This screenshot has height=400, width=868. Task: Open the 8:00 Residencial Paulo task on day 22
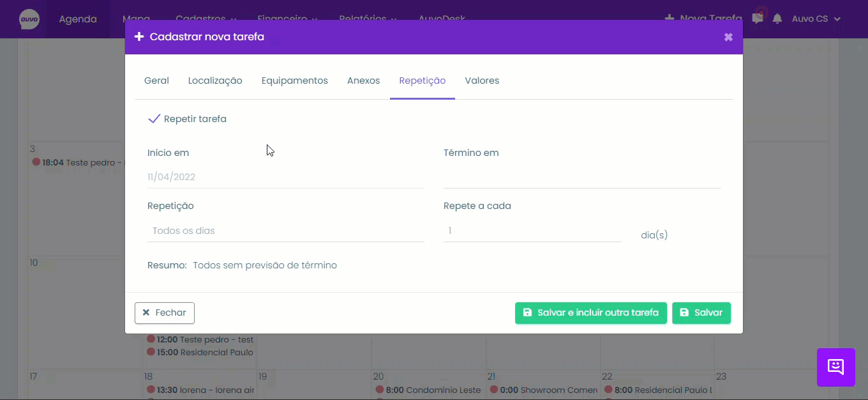(658, 390)
